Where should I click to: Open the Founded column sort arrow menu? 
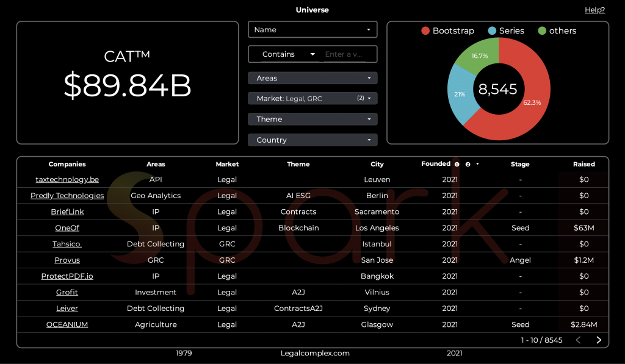[x=477, y=164]
